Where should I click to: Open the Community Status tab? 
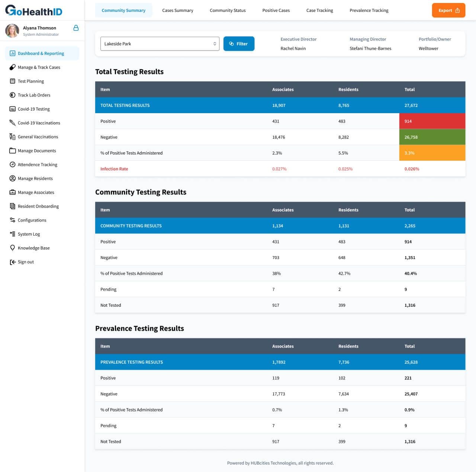pos(228,10)
